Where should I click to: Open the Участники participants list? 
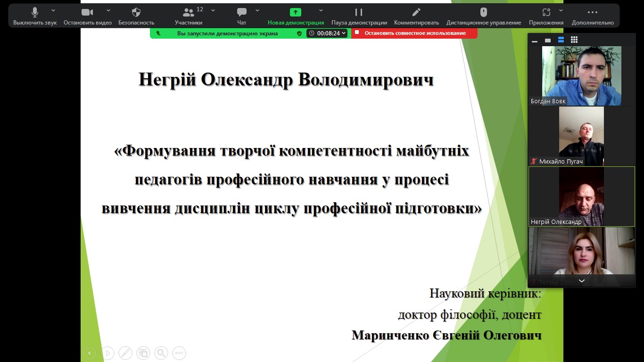coord(189,16)
